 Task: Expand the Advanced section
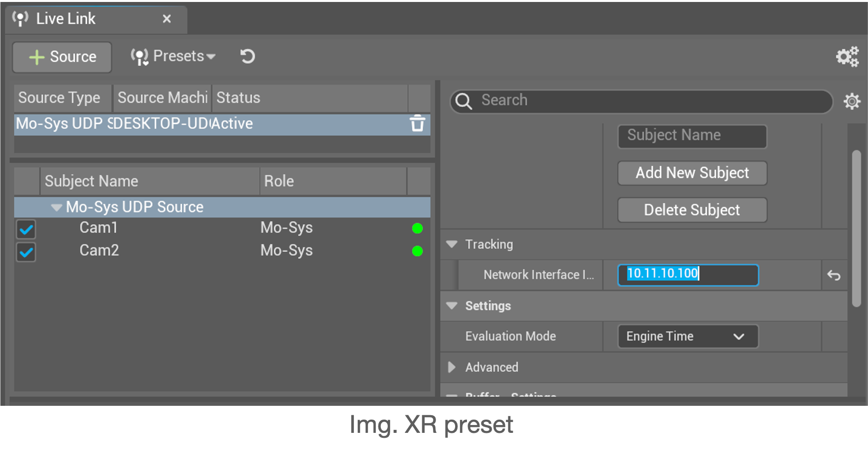(452, 367)
